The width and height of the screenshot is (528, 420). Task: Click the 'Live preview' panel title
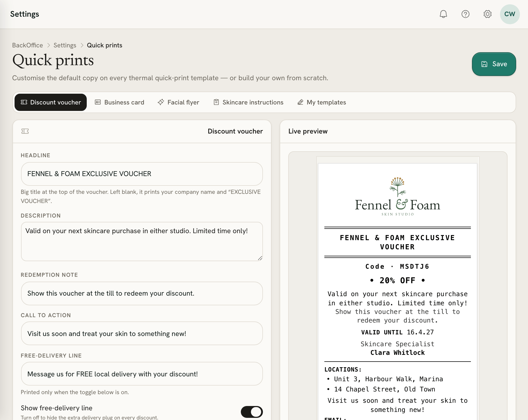click(x=308, y=131)
